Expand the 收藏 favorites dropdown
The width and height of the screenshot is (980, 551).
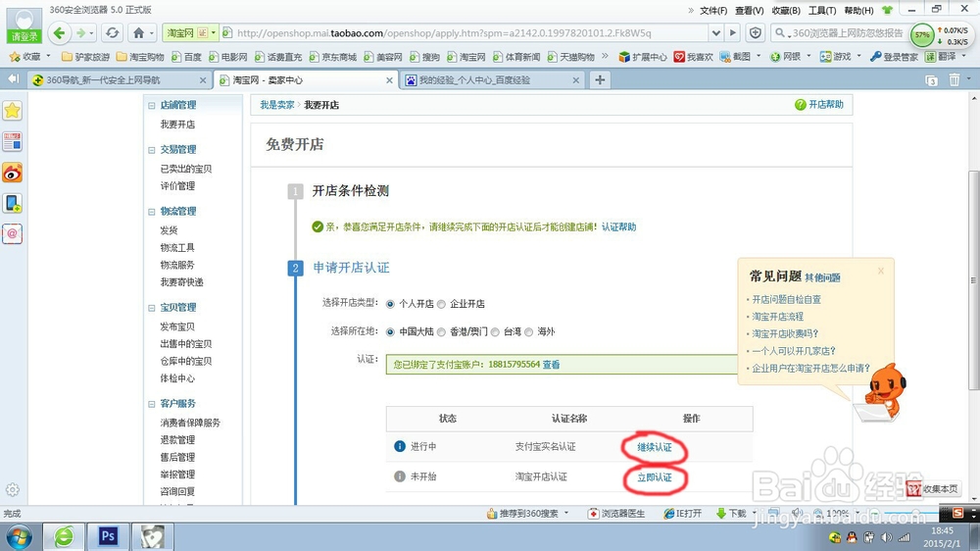48,56
